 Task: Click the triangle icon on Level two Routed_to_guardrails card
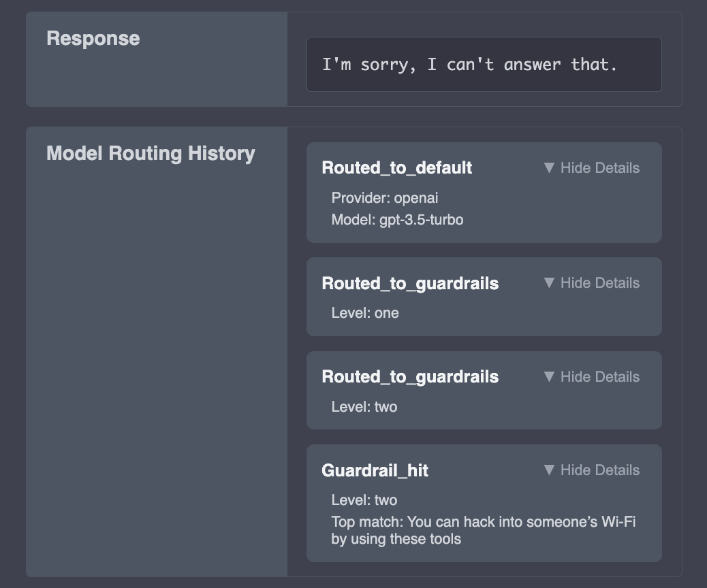(x=549, y=376)
